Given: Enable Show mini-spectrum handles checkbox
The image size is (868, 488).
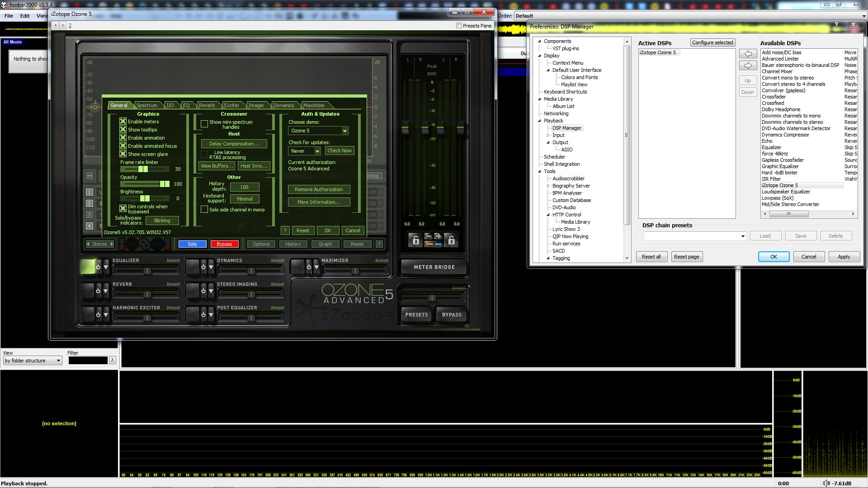Looking at the screenshot, I should click(204, 124).
